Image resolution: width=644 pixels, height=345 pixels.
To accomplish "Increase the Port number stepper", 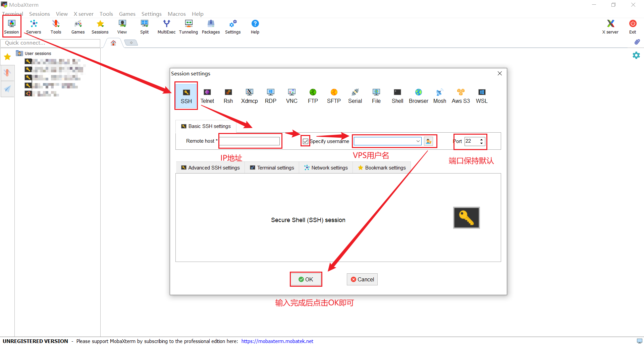I will tap(482, 139).
